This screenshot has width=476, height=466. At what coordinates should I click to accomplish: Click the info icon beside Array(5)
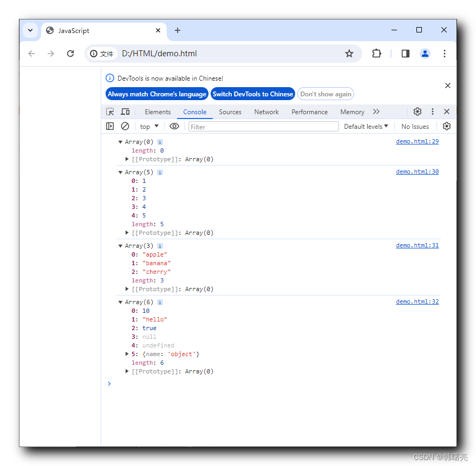tap(160, 173)
